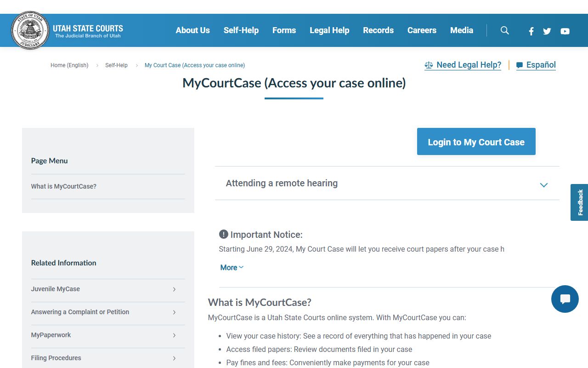Click chevron on Attending a remote hearing
This screenshot has width=588, height=368.
544,185
